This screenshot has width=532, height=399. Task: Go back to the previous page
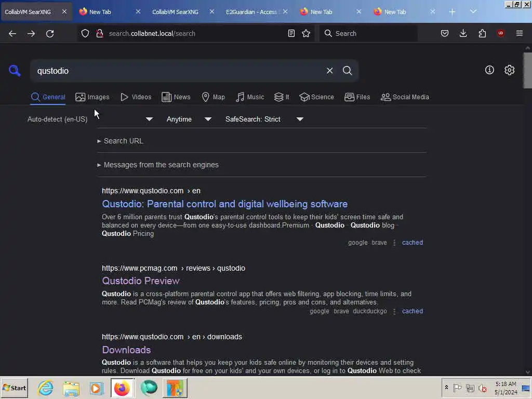12,34
